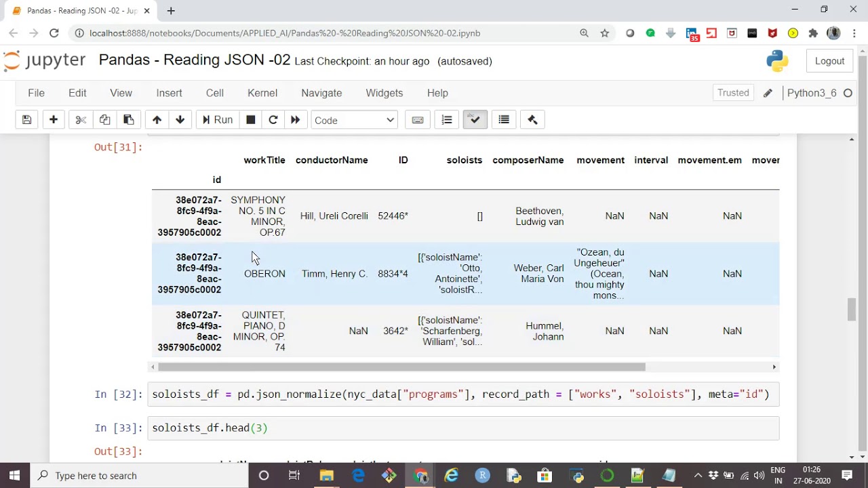Open the command palette keyboard icon
Viewport: 868px width, 488px height.
click(x=418, y=120)
